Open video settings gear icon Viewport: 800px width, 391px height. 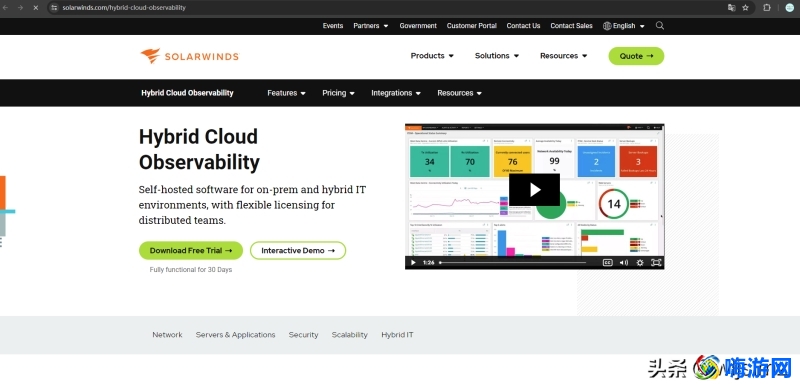point(640,262)
